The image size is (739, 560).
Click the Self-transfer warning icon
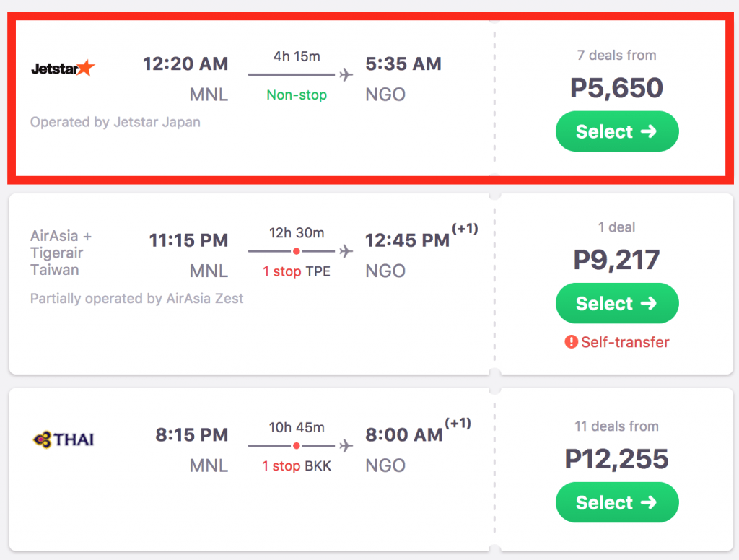[571, 342]
